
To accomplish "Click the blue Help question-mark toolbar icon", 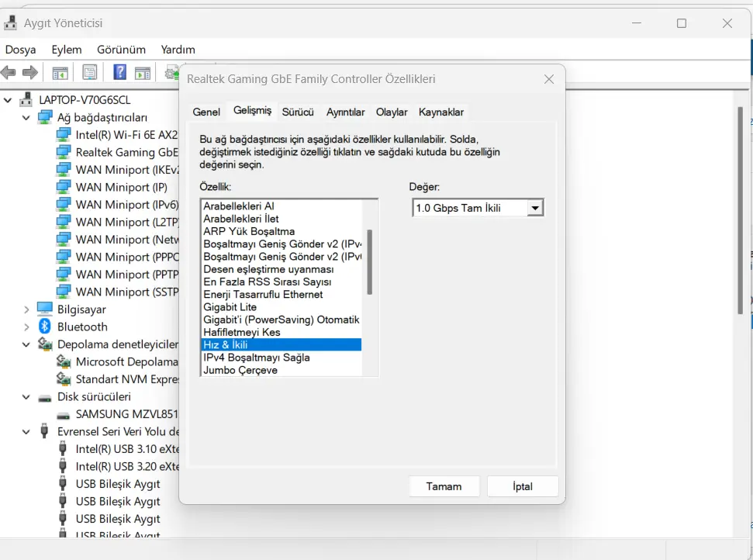I will point(119,73).
